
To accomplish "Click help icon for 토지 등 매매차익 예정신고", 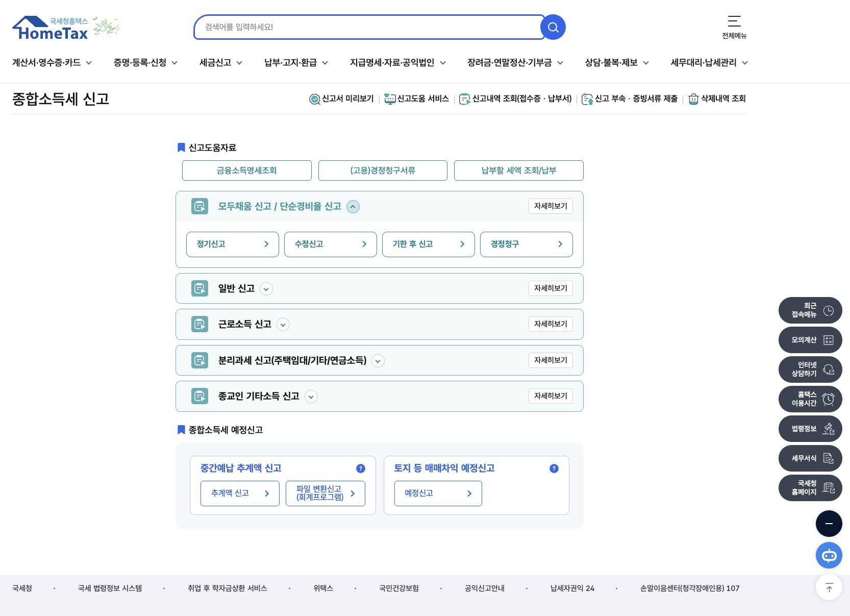I will pyautogui.click(x=554, y=469).
